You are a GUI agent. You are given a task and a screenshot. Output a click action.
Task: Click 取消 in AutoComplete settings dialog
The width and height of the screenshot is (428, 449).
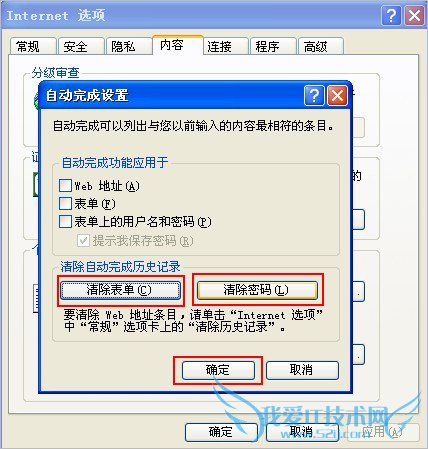tap(302, 370)
